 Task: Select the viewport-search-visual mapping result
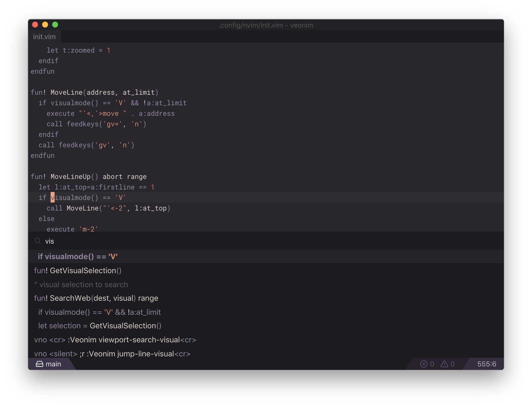tap(115, 340)
